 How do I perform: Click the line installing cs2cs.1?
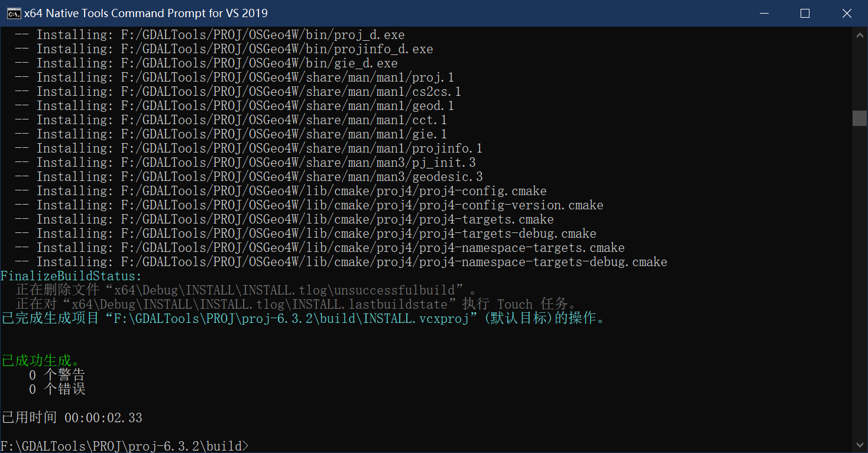[x=238, y=92]
